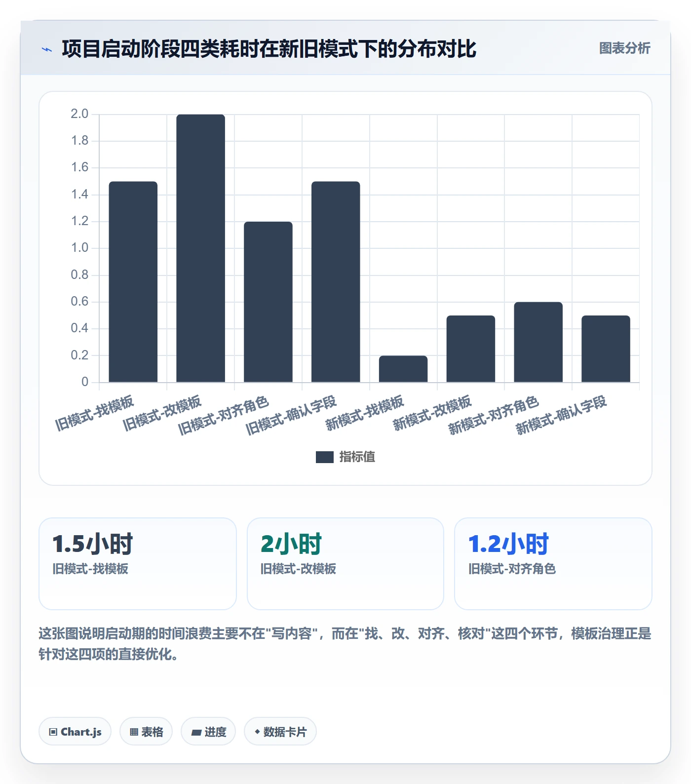
Task: Click the lightning icon beside the chart title
Action: coord(47,49)
